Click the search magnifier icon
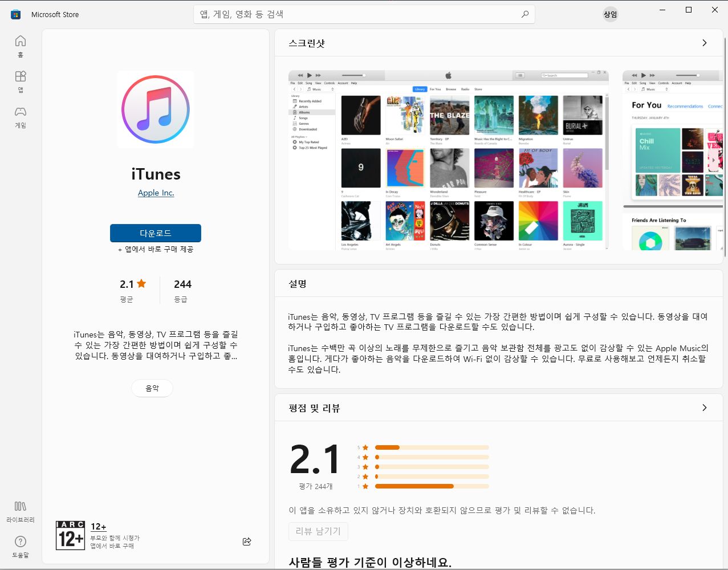 [x=524, y=14]
